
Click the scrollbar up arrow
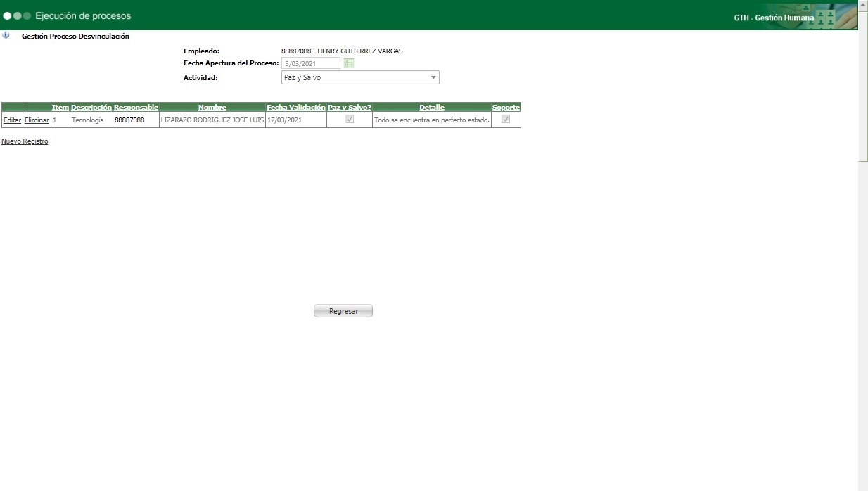pyautogui.click(x=863, y=4)
